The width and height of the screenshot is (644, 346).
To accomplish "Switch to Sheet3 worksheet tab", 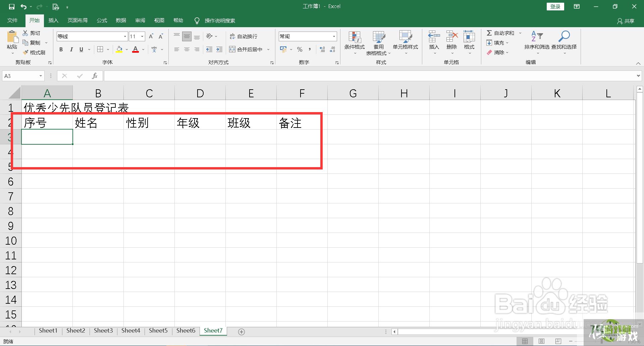I will [x=103, y=331].
